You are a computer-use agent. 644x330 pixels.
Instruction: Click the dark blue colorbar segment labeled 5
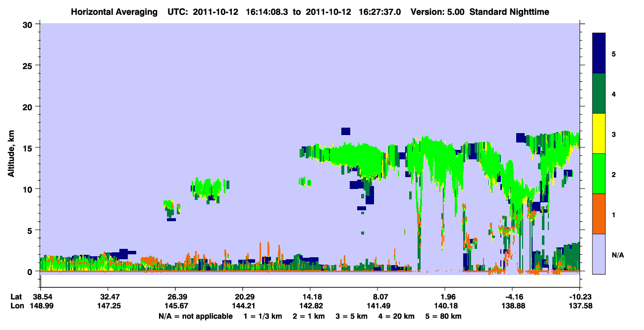(x=599, y=53)
